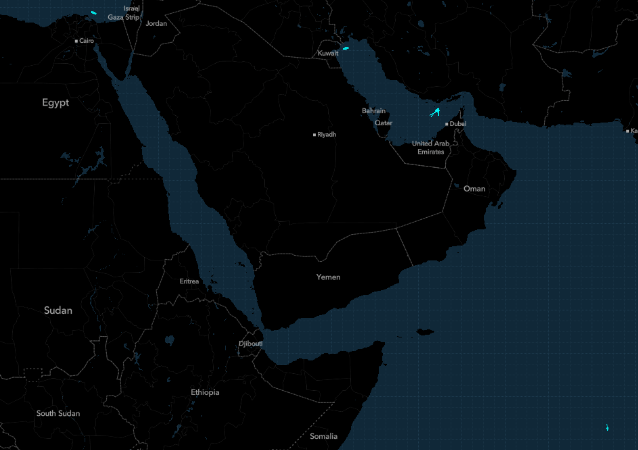The image size is (638, 450).
Task: Select the Israel label
Action: 131,8
